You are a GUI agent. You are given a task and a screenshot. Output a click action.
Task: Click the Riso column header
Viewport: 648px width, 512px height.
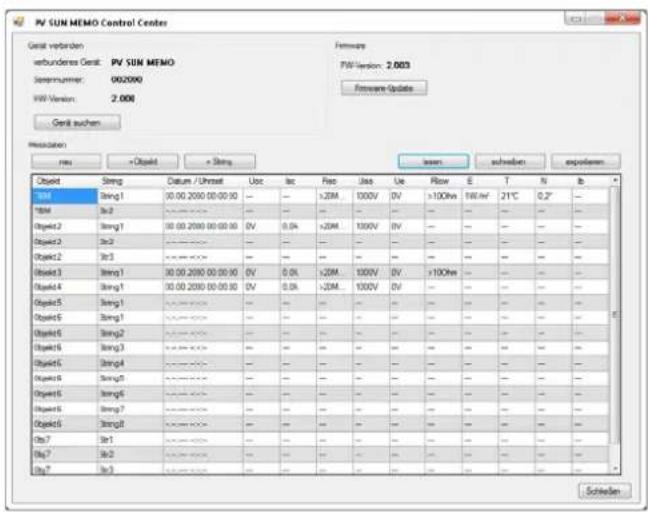334,181
